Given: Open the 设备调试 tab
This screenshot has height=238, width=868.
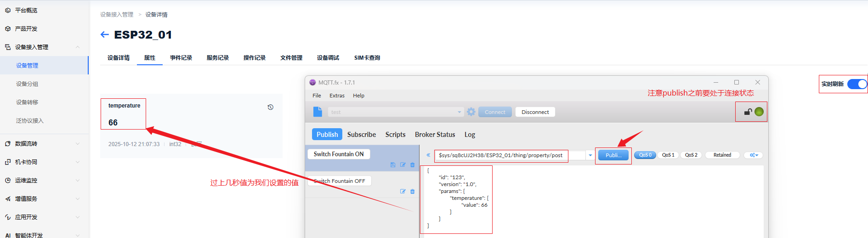Looking at the screenshot, I should click(x=328, y=58).
